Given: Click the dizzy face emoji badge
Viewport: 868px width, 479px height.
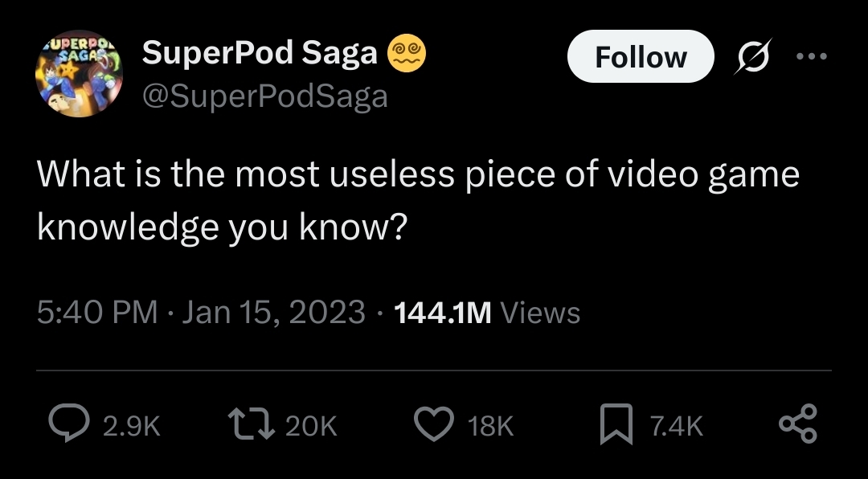Looking at the screenshot, I should pos(407,54).
